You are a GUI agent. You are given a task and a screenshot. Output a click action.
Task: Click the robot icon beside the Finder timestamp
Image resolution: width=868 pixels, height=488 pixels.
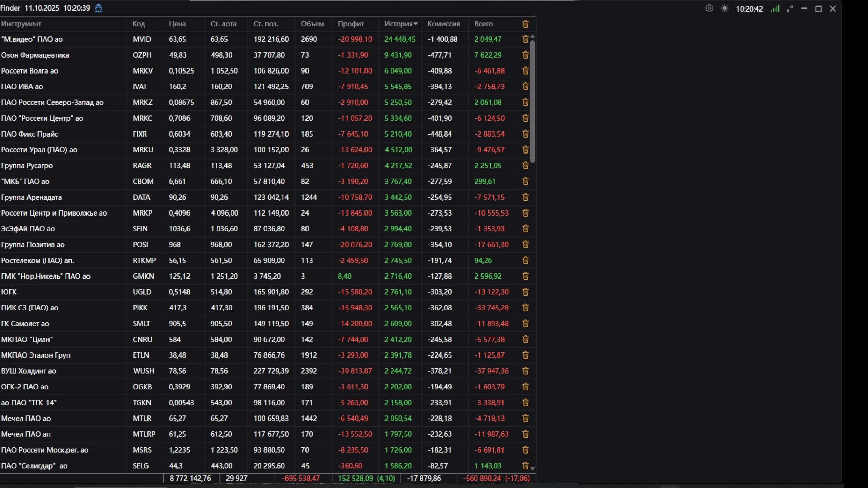tap(98, 8)
